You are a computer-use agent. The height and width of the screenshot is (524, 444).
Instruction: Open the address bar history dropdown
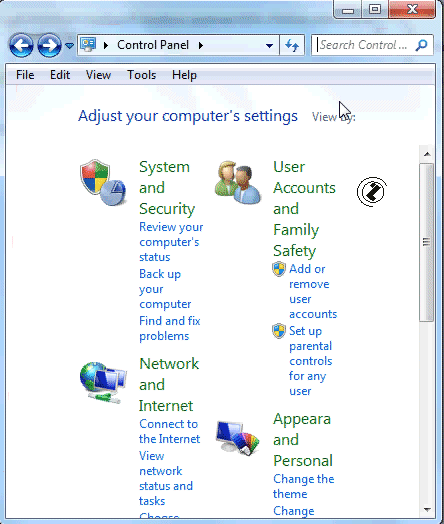pyautogui.click(x=269, y=45)
